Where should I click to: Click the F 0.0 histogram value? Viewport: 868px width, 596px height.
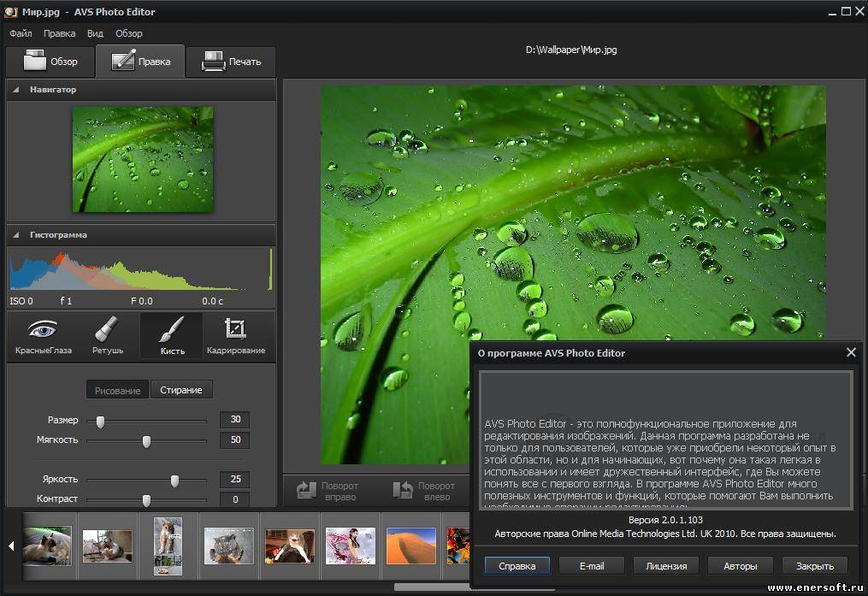click(142, 301)
